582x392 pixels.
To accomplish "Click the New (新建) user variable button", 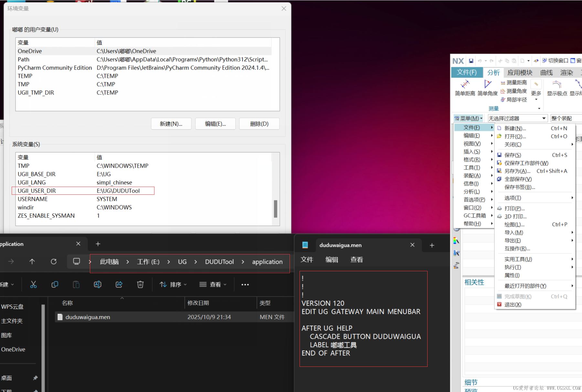I will click(171, 124).
